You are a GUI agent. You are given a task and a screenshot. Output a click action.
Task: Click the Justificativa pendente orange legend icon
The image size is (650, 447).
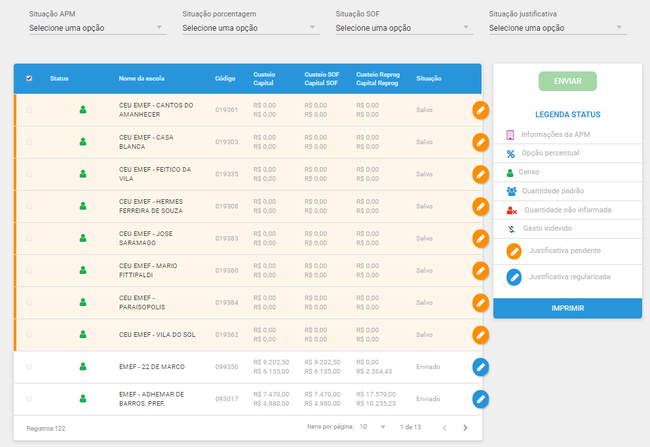(514, 251)
